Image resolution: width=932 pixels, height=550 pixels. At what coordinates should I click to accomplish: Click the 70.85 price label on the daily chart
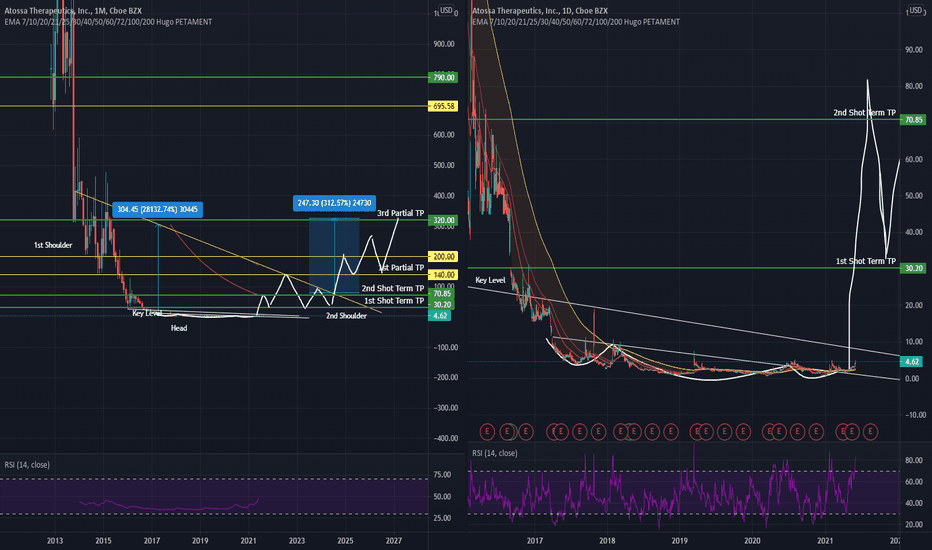coord(913,120)
